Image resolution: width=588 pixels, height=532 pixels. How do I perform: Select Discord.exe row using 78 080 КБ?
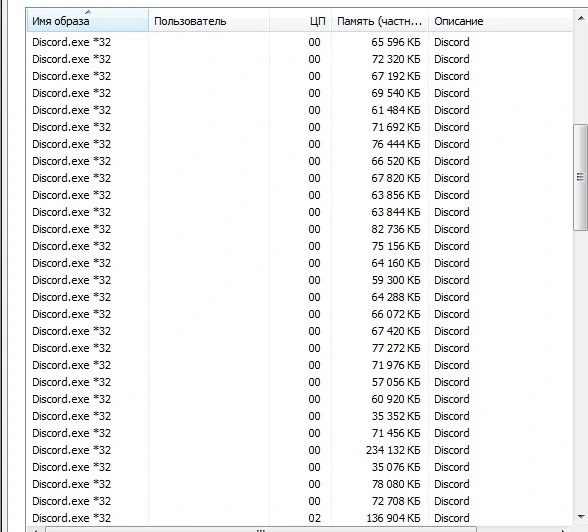pos(299,484)
